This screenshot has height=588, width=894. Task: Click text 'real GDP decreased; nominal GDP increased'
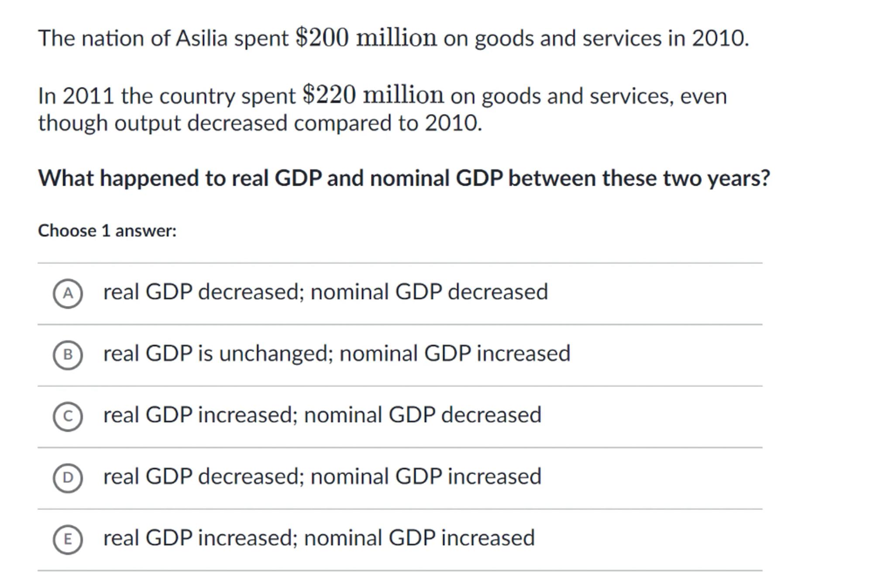coord(322,476)
